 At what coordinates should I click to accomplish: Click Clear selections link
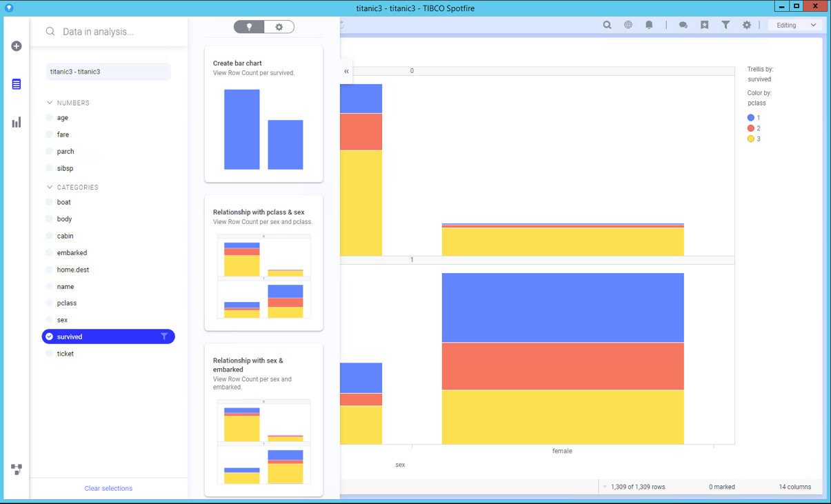pos(108,488)
